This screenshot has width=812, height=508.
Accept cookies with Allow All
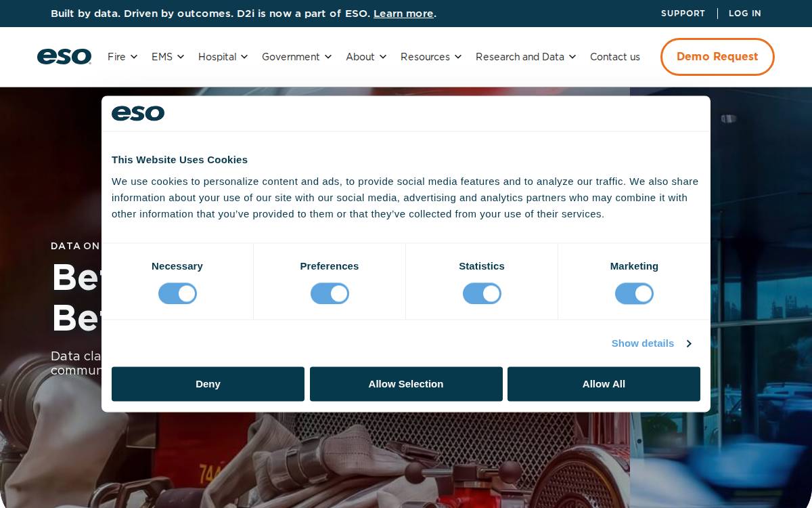pyautogui.click(x=604, y=384)
